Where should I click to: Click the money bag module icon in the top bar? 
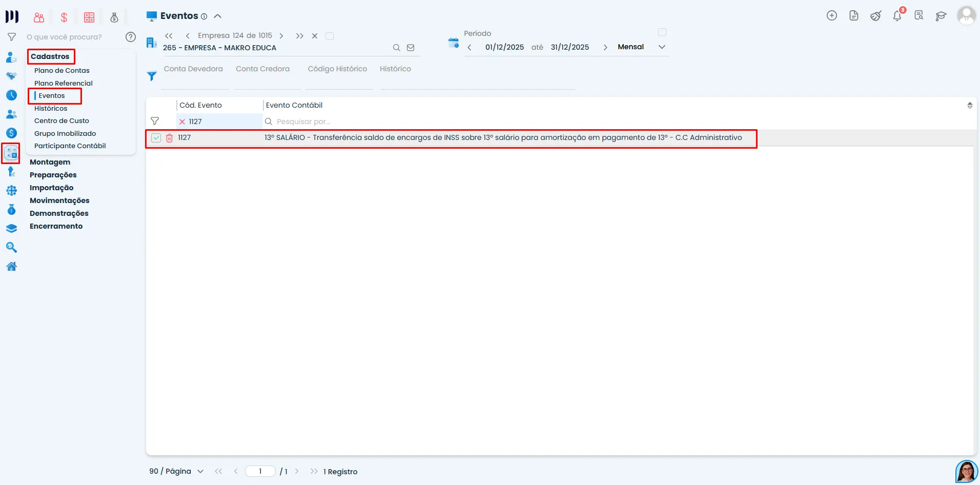click(x=114, y=17)
